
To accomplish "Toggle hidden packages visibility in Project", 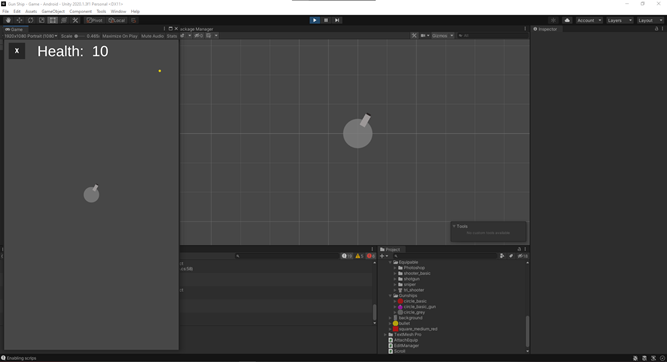I will (522, 256).
